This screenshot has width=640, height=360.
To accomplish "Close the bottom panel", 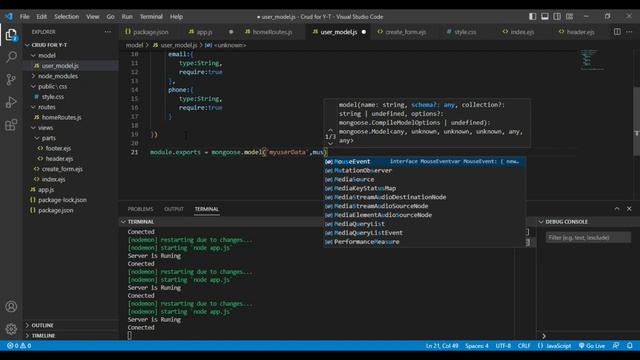I will [629, 209].
